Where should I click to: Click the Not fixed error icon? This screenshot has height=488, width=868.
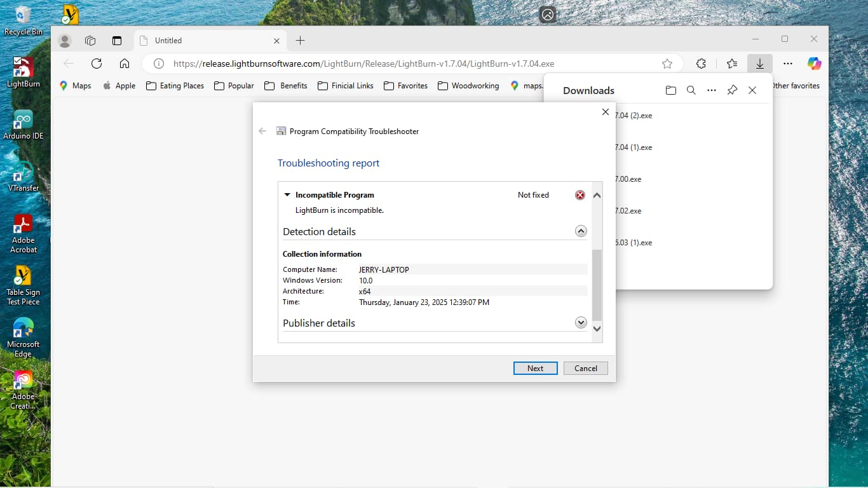(x=580, y=195)
